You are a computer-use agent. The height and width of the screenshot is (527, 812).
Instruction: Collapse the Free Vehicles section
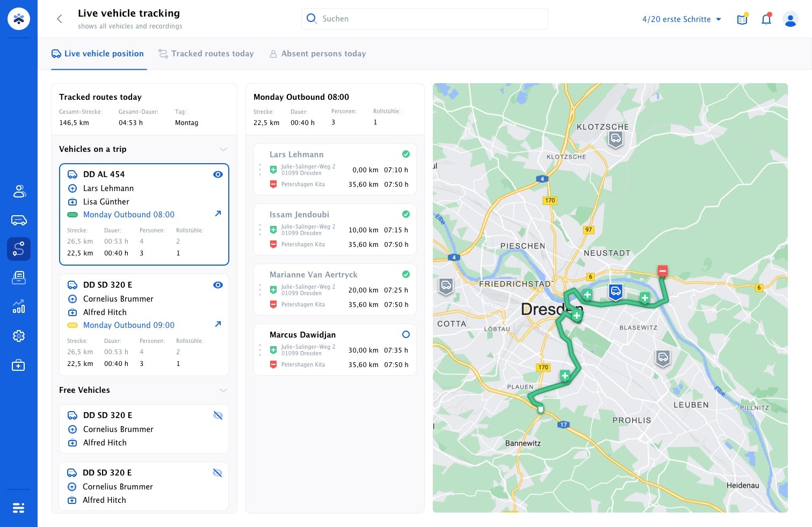point(223,390)
